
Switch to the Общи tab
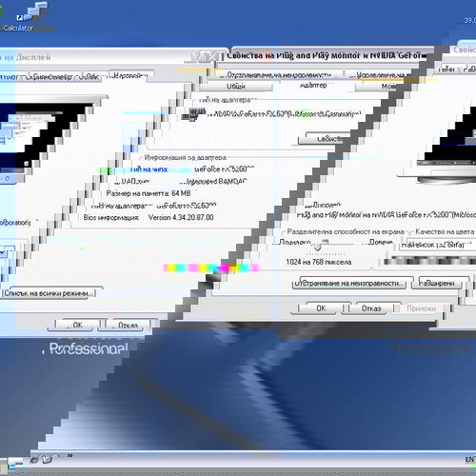pos(236,87)
